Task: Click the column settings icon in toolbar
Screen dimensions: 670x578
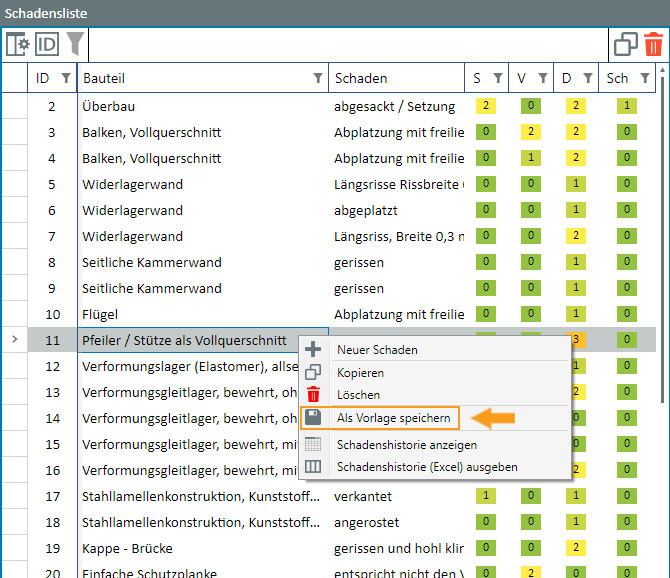Action: click(x=18, y=44)
